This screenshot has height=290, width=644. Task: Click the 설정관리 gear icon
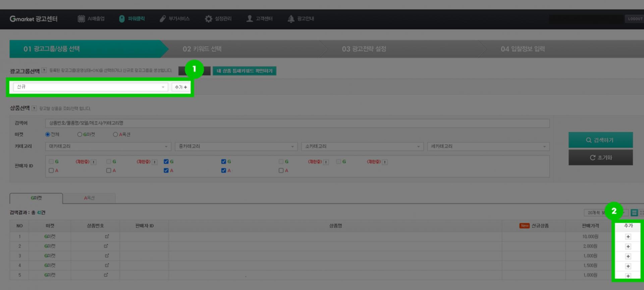[209, 19]
